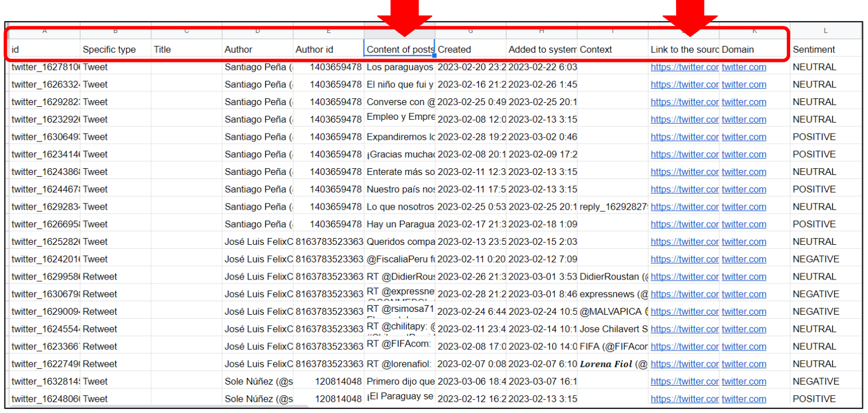Click the twitter.com domain link in the first row

click(744, 66)
